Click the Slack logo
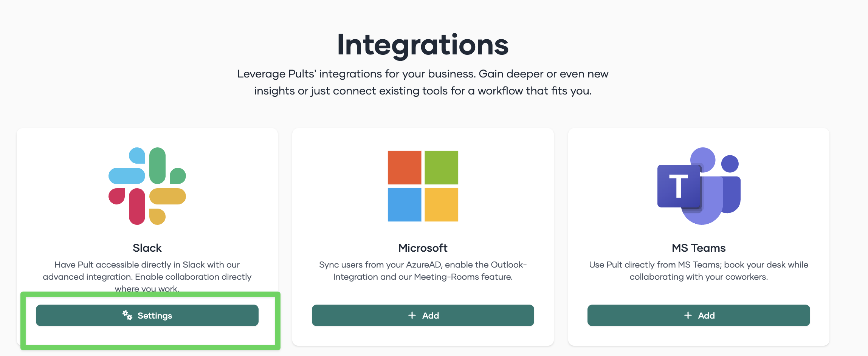This screenshot has width=868, height=356. [147, 186]
